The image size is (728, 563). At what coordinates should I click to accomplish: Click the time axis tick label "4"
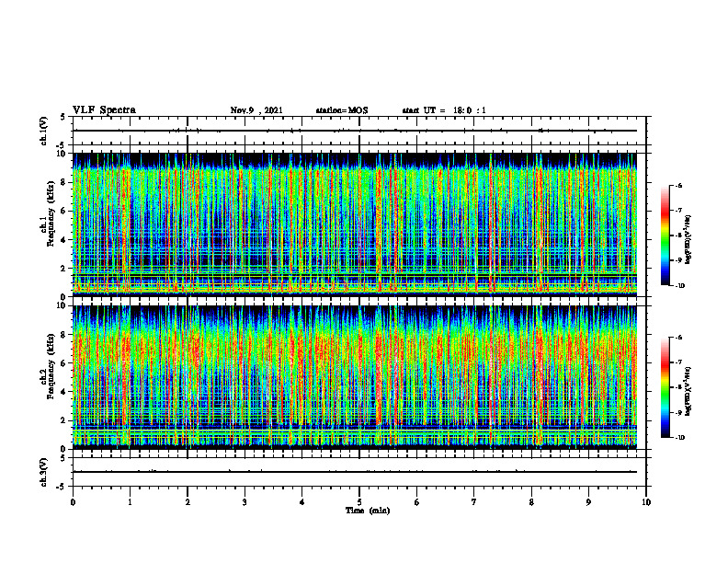(302, 502)
